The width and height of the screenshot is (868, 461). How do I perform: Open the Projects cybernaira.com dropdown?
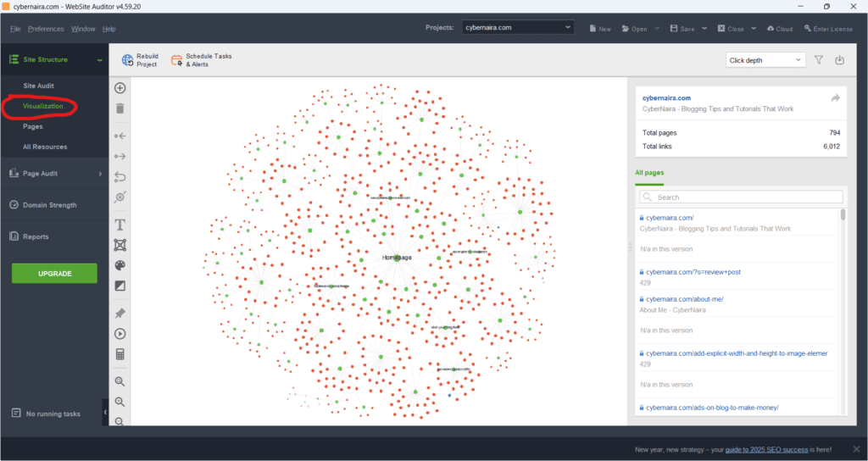coord(518,27)
